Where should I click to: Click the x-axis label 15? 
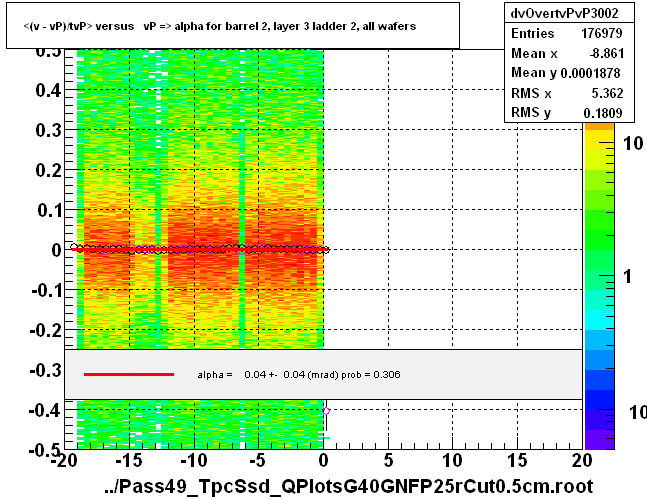coord(517,461)
